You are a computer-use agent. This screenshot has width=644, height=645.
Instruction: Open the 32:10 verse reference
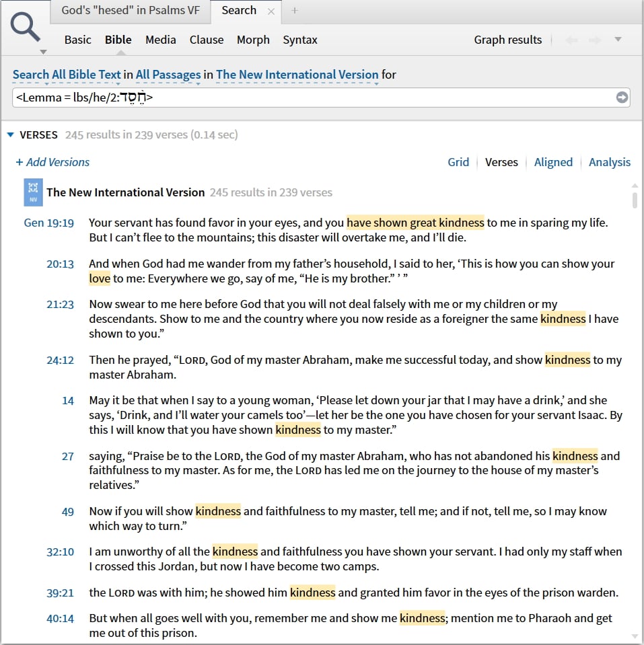coord(60,552)
